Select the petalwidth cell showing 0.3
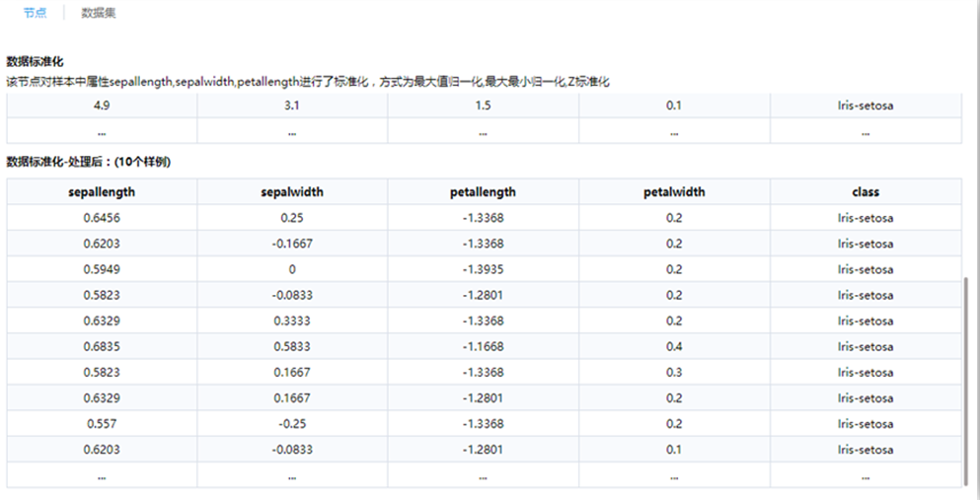The height and width of the screenshot is (500, 980). tap(673, 372)
